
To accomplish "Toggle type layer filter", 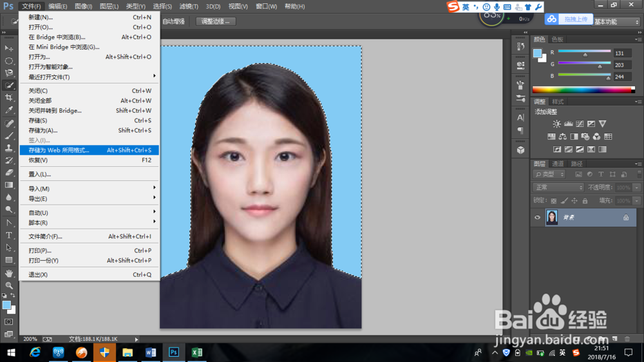I will point(601,175).
